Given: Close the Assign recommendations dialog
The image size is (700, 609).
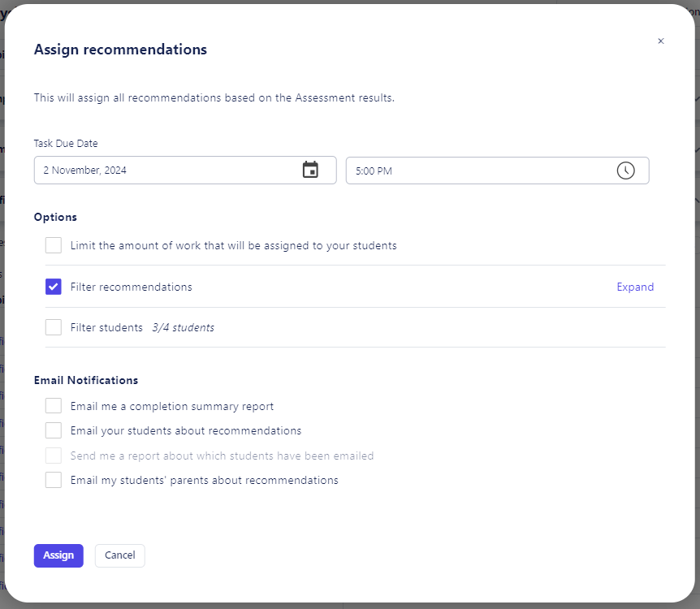Looking at the screenshot, I should pyautogui.click(x=661, y=41).
